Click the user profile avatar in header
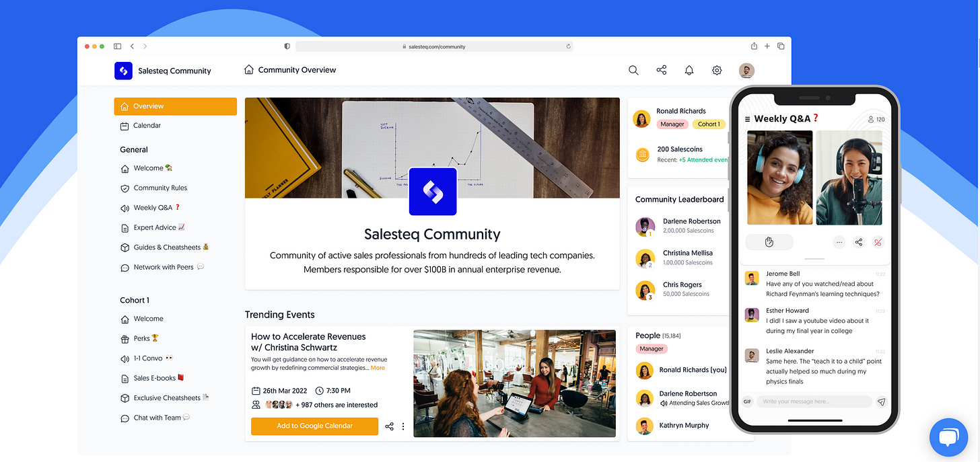This screenshot has height=462, width=980. [746, 71]
